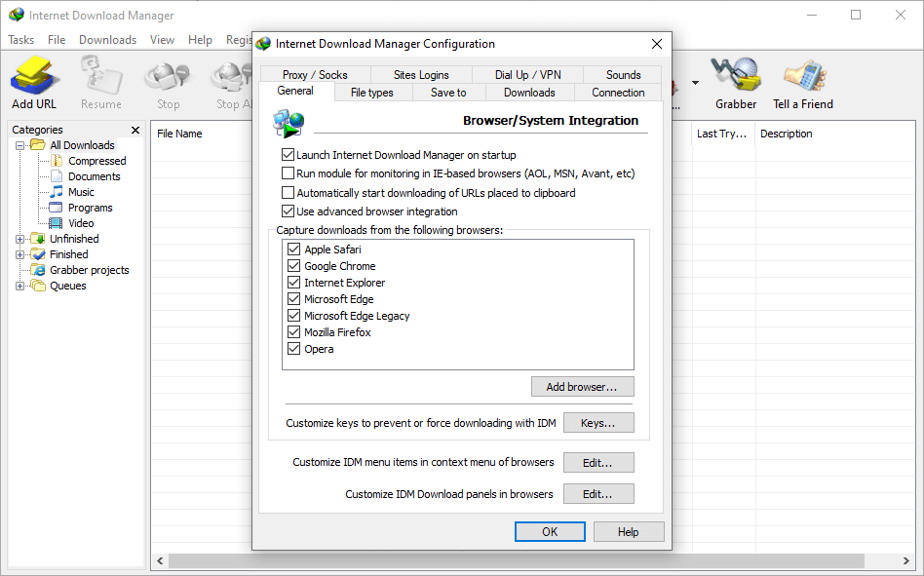The height and width of the screenshot is (576, 924).
Task: Select the General tab
Action: [295, 91]
